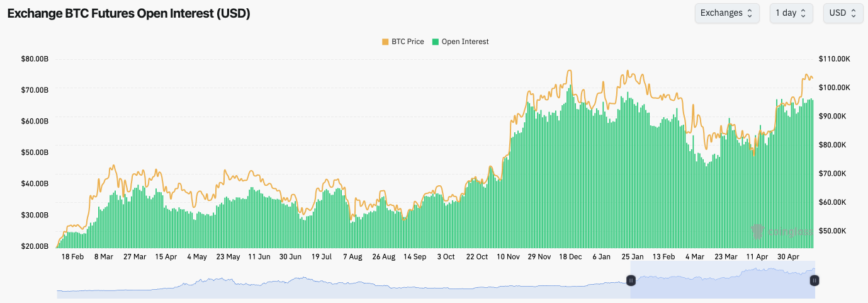
Task: Click the $80.00B left axis label
Action: tap(35, 59)
